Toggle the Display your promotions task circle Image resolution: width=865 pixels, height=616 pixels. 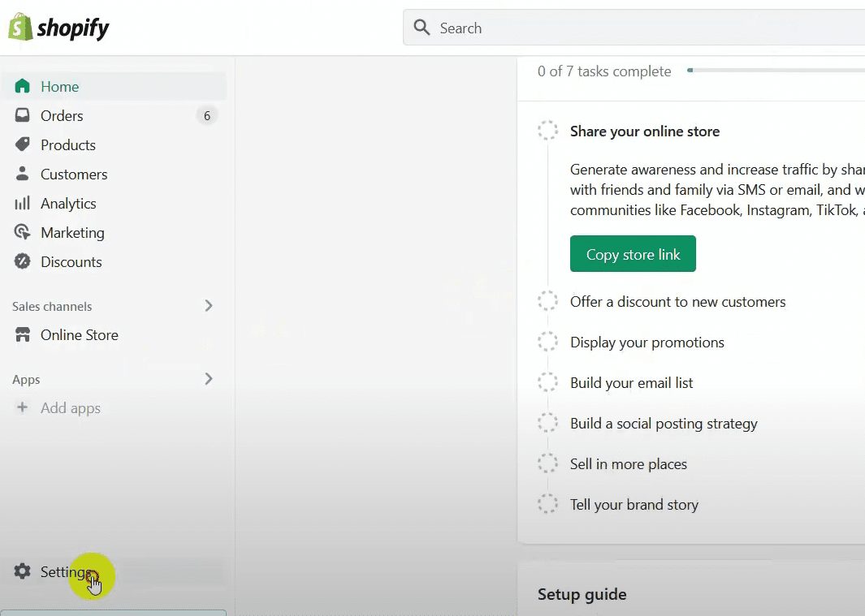547,342
